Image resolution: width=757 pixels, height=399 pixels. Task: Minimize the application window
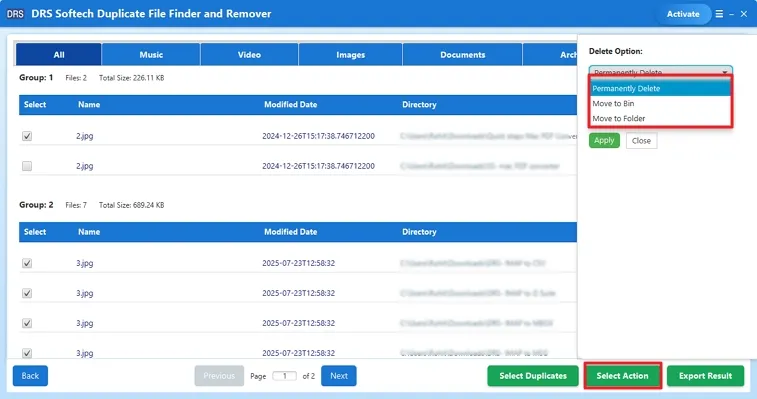click(731, 14)
